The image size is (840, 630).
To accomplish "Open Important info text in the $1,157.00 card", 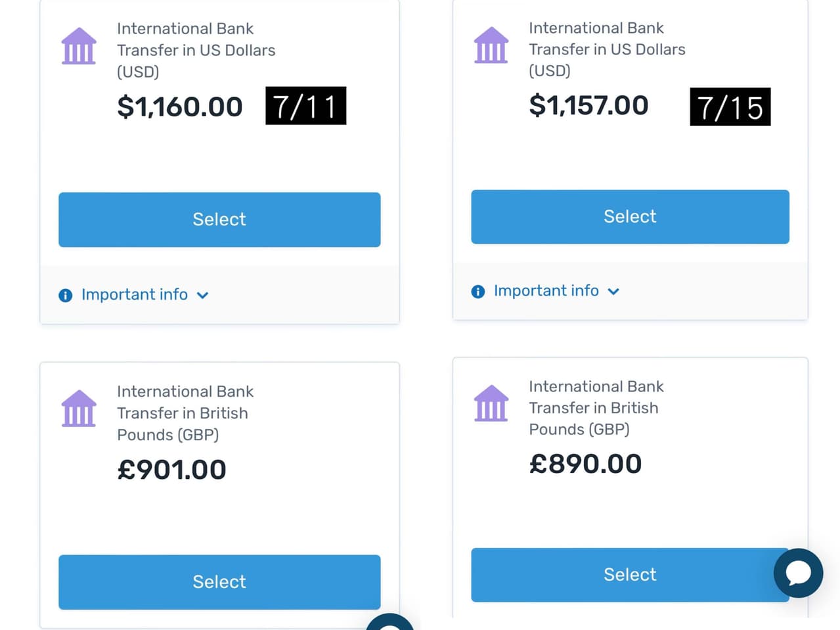I will pos(546,291).
